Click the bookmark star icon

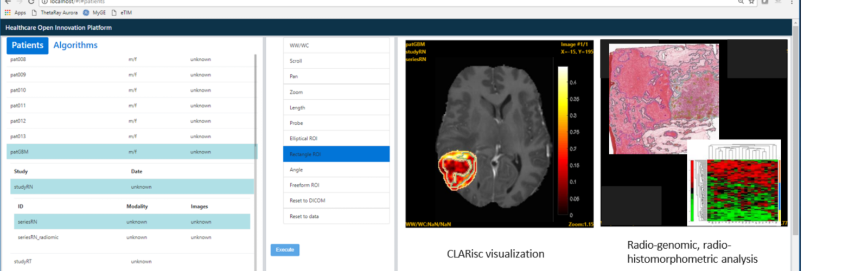click(x=751, y=2)
